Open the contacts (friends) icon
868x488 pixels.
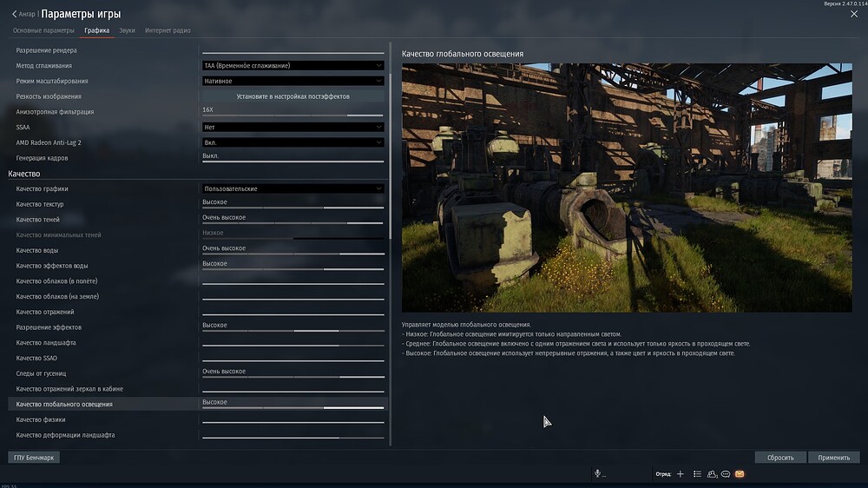[x=712, y=474]
